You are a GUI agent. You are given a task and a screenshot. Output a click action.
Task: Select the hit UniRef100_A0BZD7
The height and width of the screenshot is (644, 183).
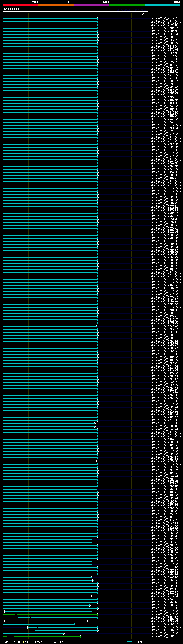(x=164, y=630)
